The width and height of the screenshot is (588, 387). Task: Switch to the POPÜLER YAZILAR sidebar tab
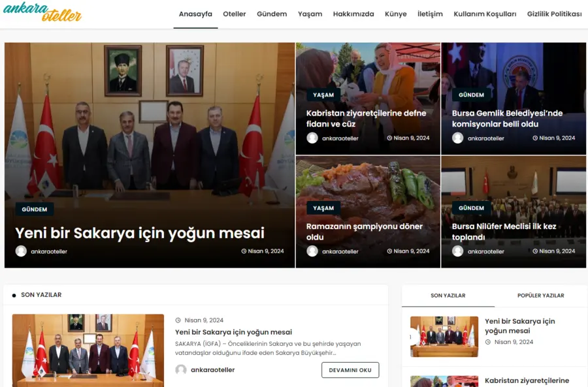[541, 296]
